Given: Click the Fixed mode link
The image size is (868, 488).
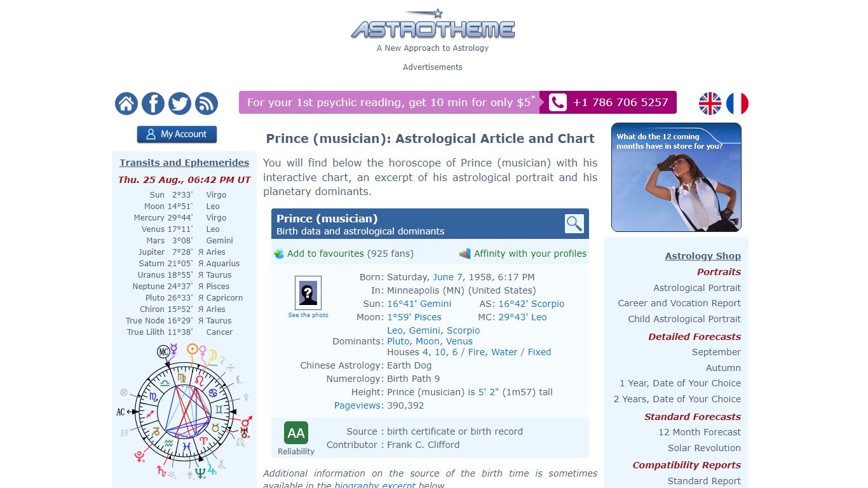Looking at the screenshot, I should (539, 352).
